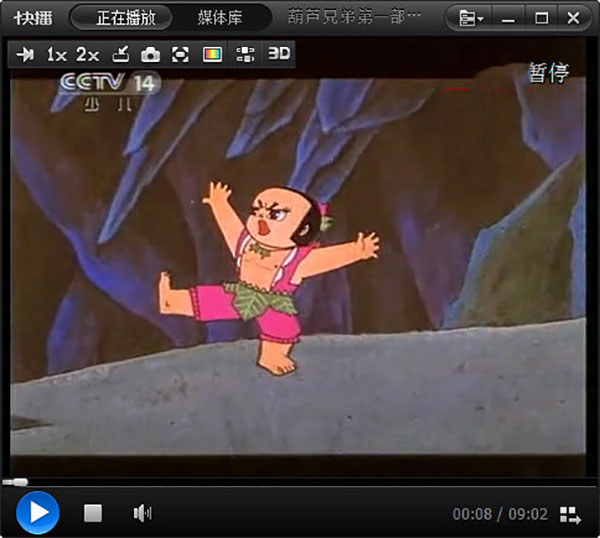The height and width of the screenshot is (538, 600).
Task: Open the color adjustment icon
Action: click(x=212, y=55)
